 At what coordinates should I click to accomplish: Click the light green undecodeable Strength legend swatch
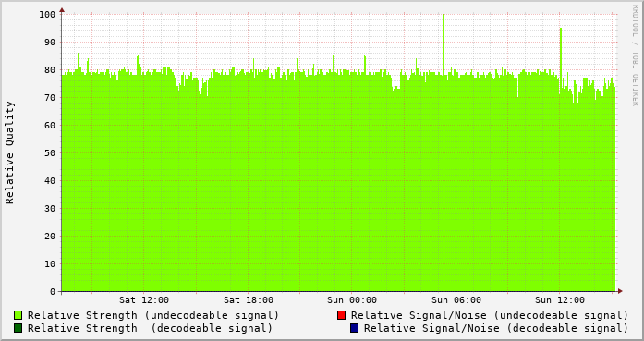(x=18, y=315)
